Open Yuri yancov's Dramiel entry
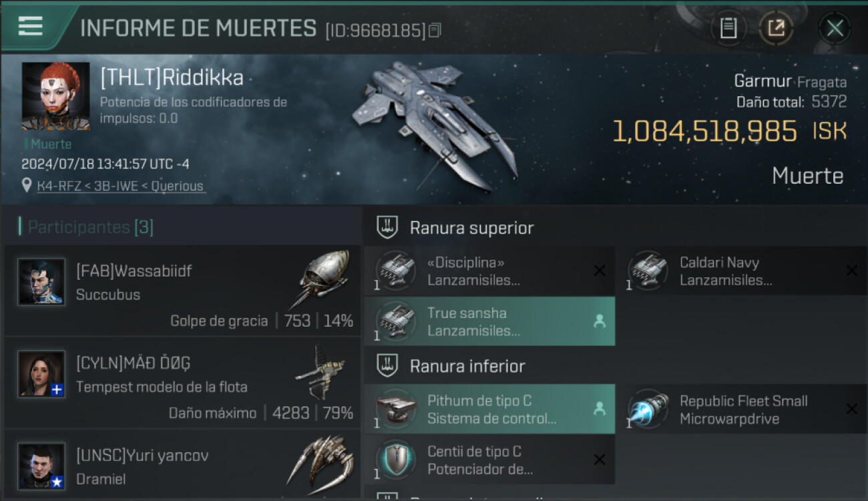The image size is (868, 501). 182,466
